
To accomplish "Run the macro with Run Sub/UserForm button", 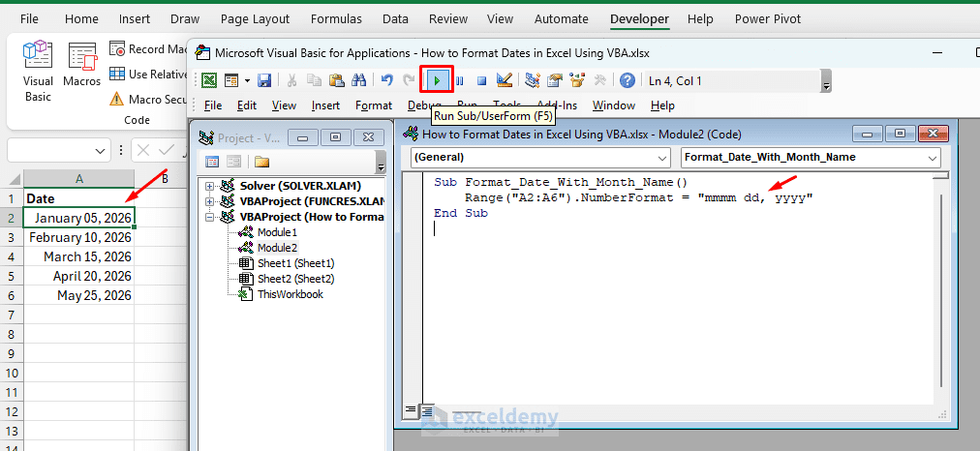I will click(x=437, y=80).
